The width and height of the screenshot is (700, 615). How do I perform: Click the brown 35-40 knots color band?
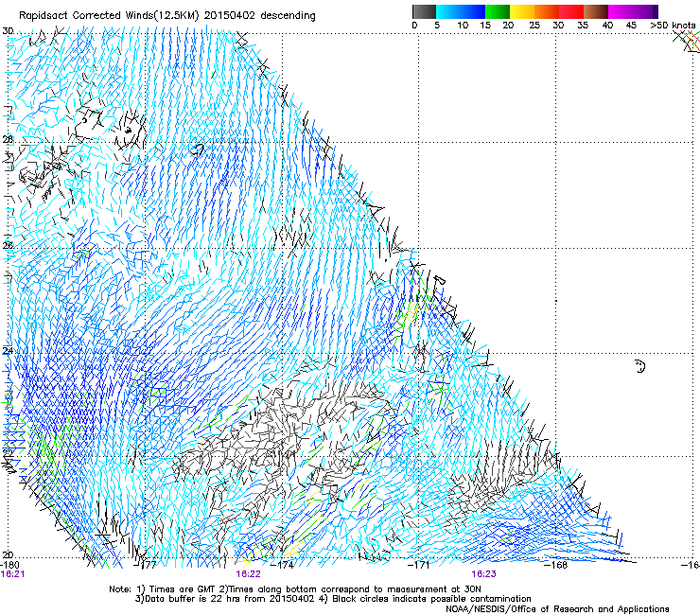596,11
